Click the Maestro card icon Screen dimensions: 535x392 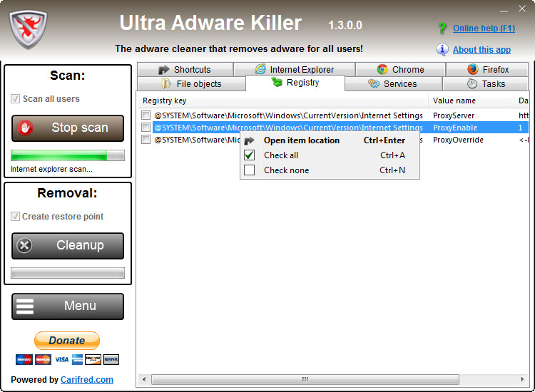point(24,360)
